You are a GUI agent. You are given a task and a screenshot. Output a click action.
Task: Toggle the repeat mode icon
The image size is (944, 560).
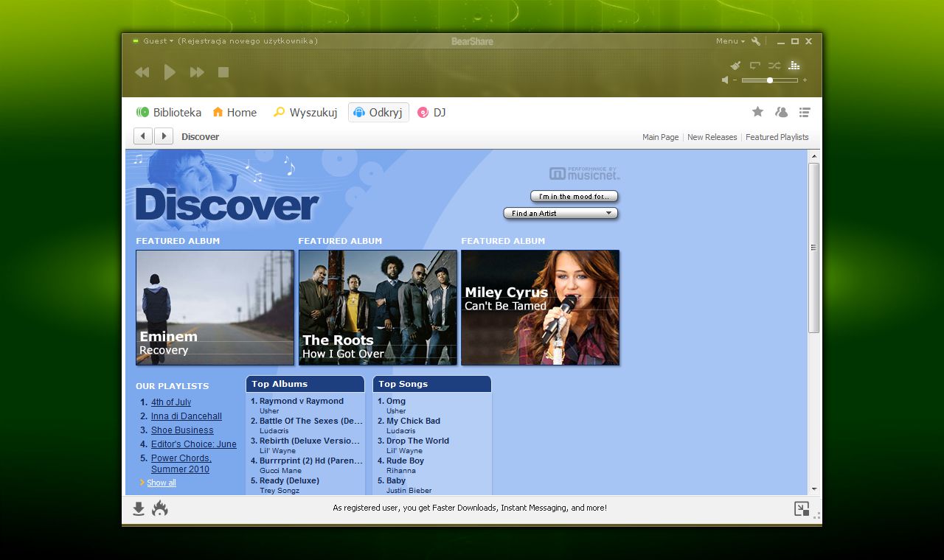click(x=755, y=66)
